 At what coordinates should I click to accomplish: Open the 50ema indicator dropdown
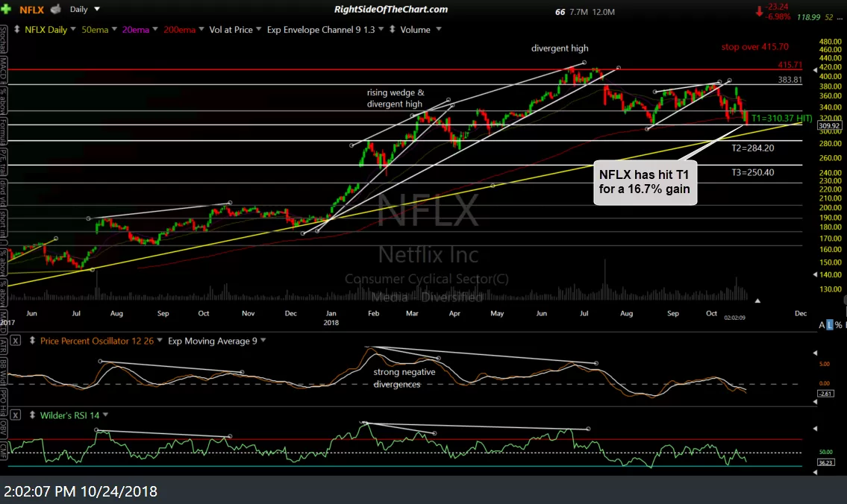(114, 29)
